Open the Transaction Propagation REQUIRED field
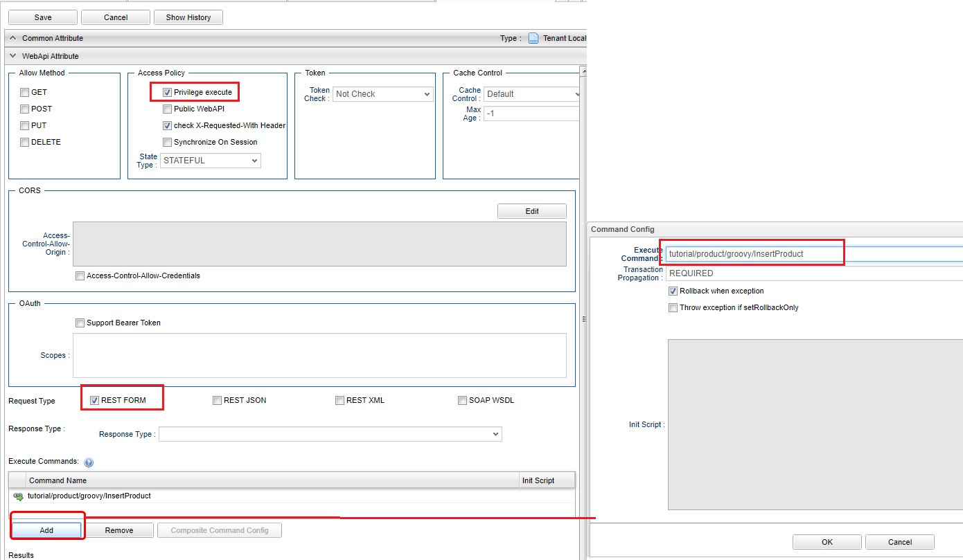Image resolution: width=963 pixels, height=560 pixels. pos(814,273)
